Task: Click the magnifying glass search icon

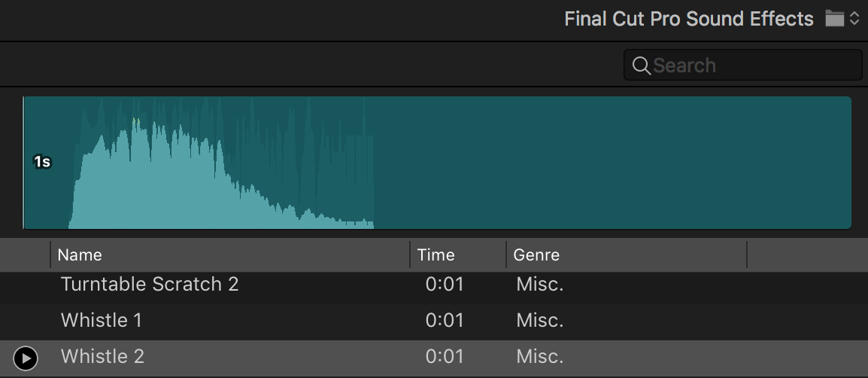Action: (641, 66)
